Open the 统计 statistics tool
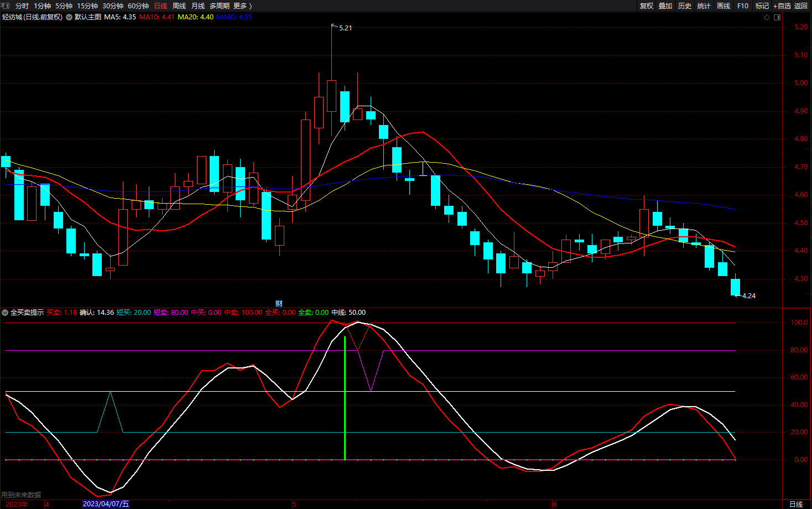 [704, 6]
